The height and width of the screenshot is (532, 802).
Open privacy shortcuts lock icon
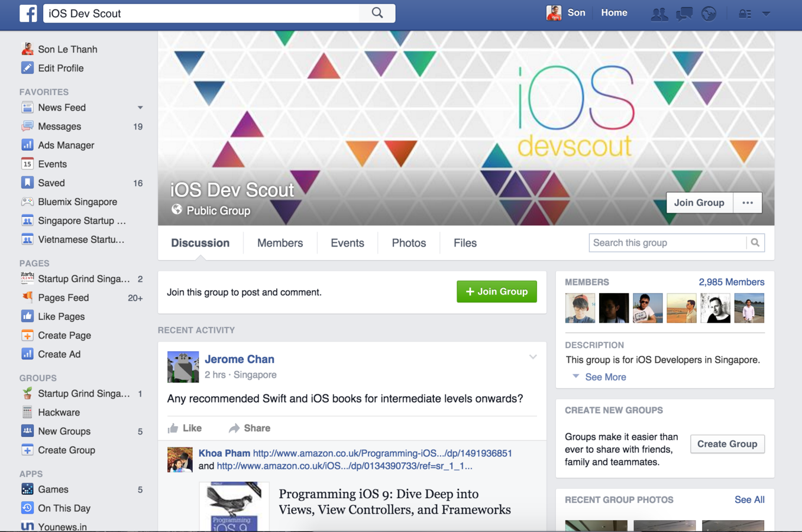click(745, 13)
